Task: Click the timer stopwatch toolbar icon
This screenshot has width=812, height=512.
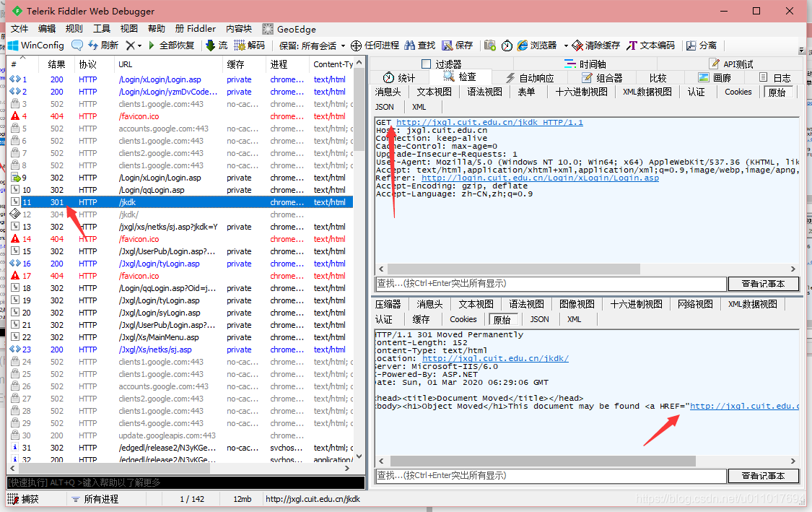Action: (x=507, y=45)
